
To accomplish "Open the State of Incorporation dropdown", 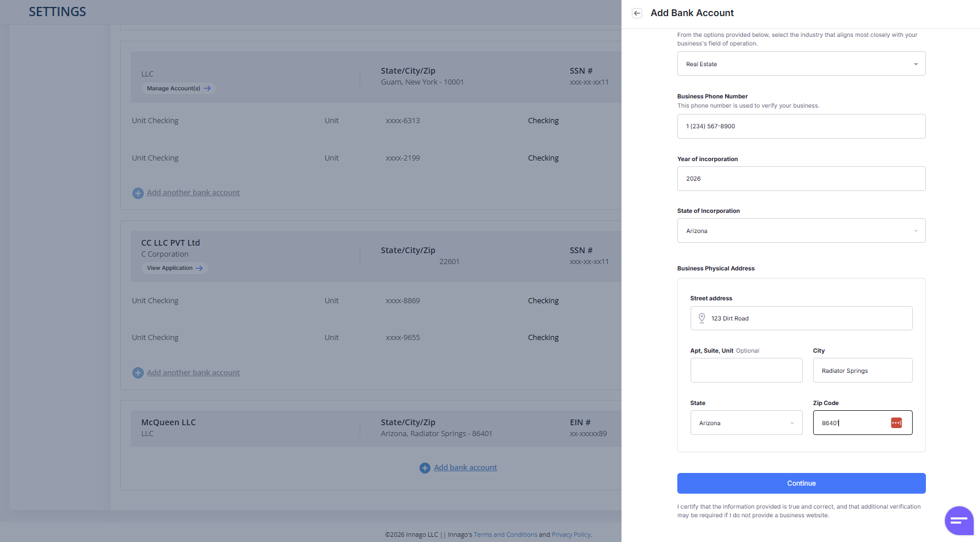I will [x=801, y=231].
